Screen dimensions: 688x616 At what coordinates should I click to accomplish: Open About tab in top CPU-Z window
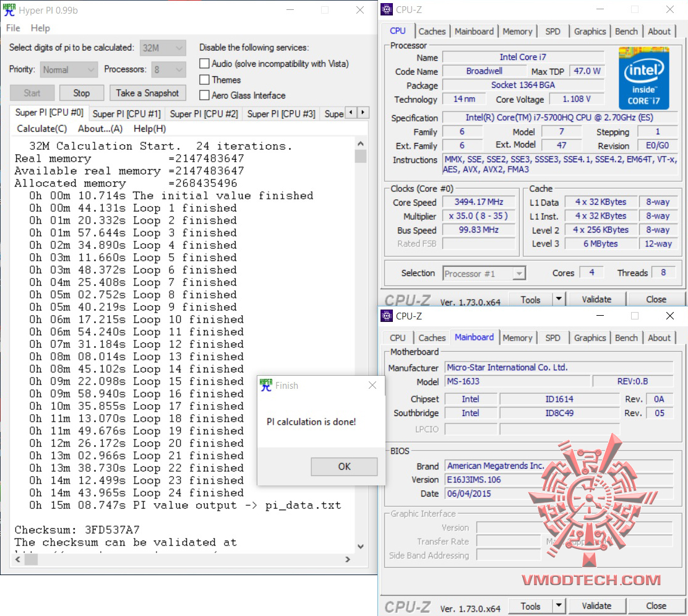pos(659,31)
